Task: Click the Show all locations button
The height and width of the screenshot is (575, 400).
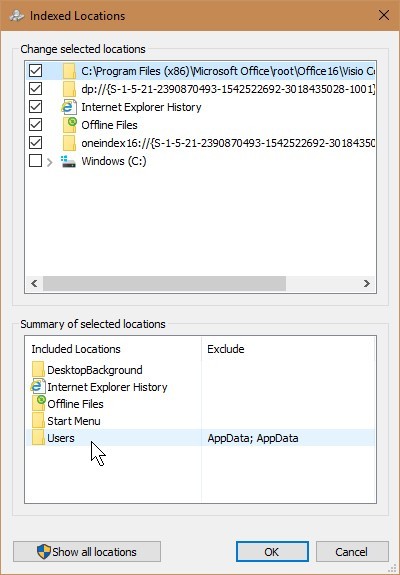Action: (x=87, y=552)
